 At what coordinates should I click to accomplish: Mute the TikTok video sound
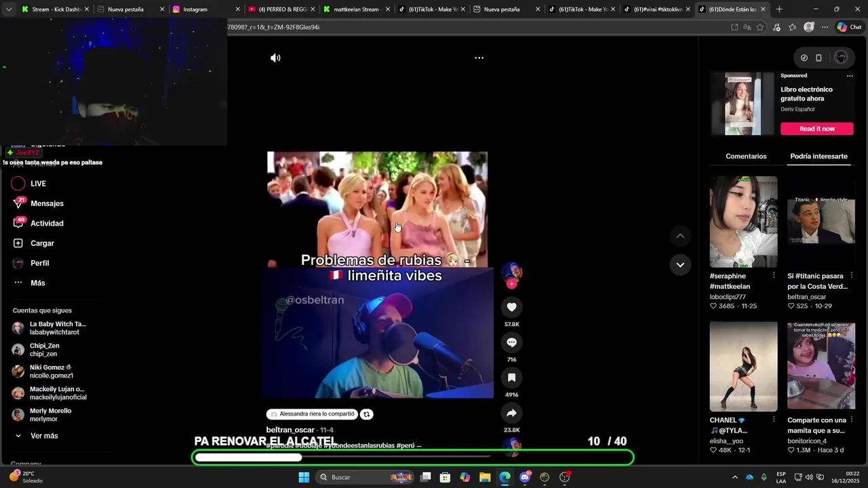tap(275, 58)
